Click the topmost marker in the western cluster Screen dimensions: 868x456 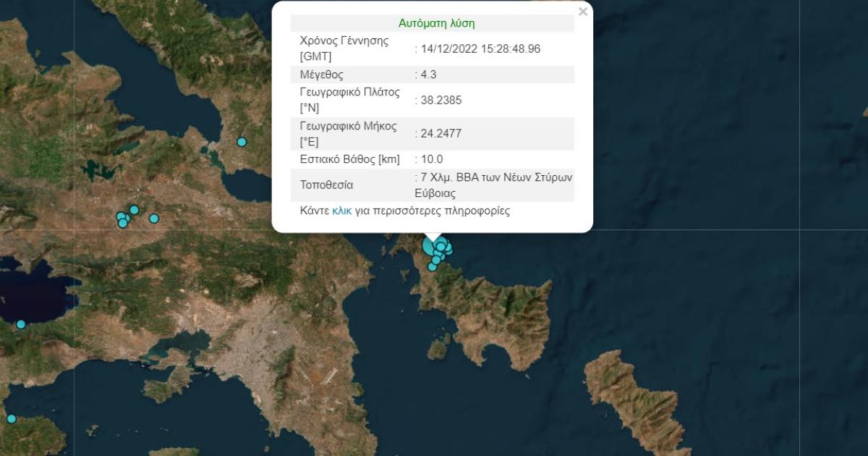134,210
